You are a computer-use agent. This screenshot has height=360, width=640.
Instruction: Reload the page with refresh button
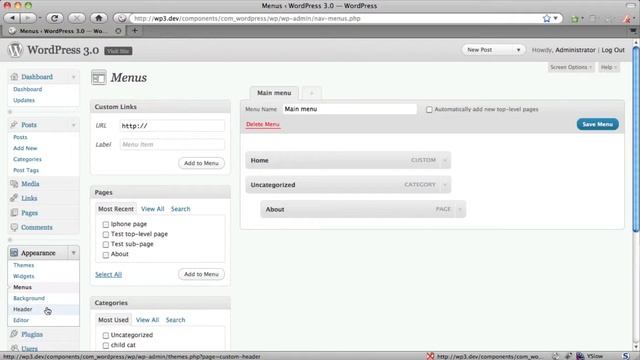pyautogui.click(x=54, y=18)
